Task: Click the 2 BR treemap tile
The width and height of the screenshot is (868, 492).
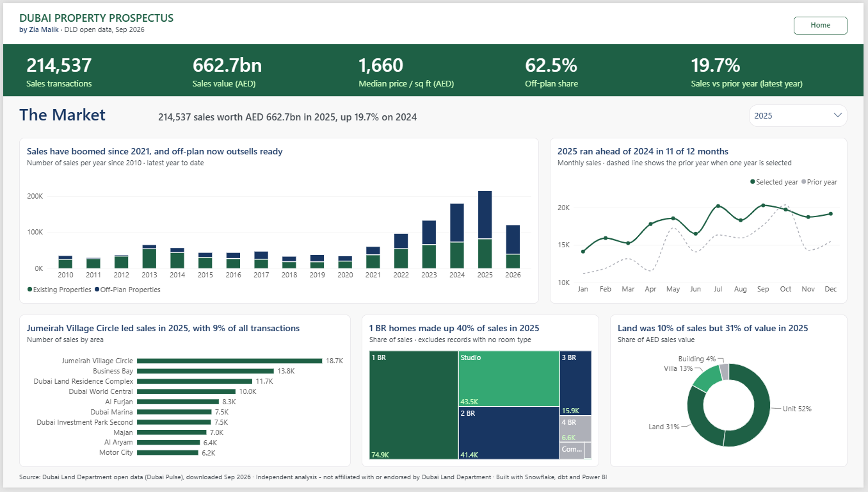Action: 509,433
